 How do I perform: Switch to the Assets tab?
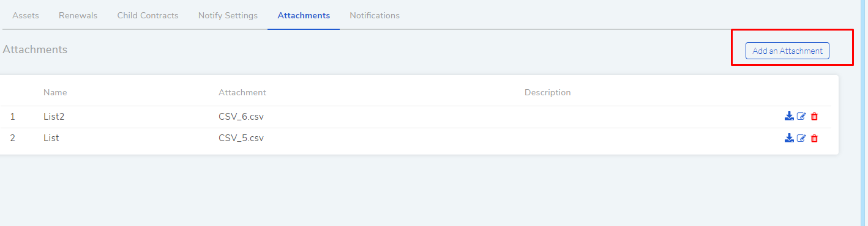point(26,15)
